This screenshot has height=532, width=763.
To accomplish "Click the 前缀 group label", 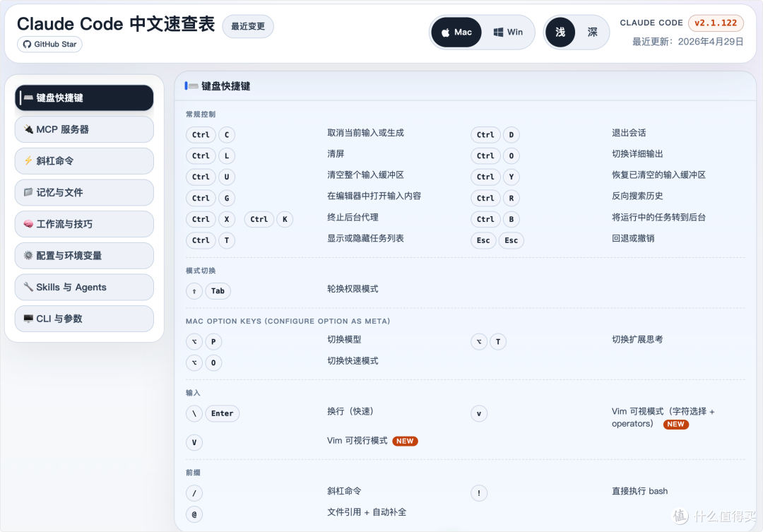I will click(x=193, y=473).
